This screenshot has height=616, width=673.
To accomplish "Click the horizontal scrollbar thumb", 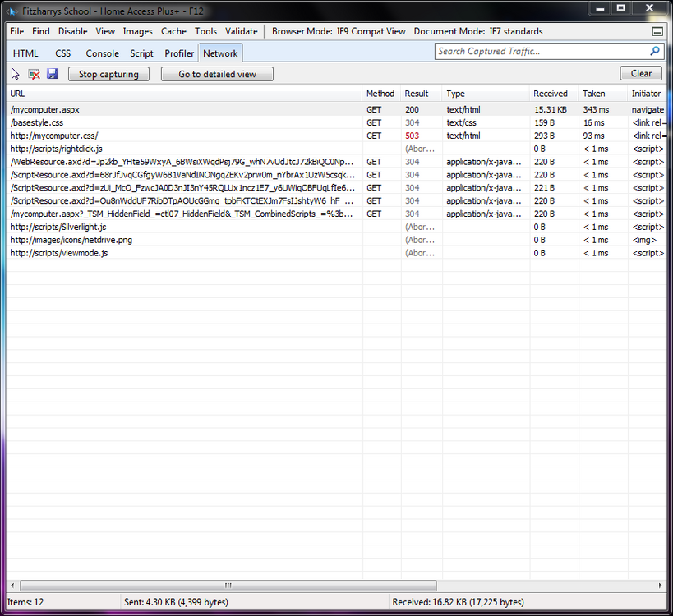I will coord(228,586).
